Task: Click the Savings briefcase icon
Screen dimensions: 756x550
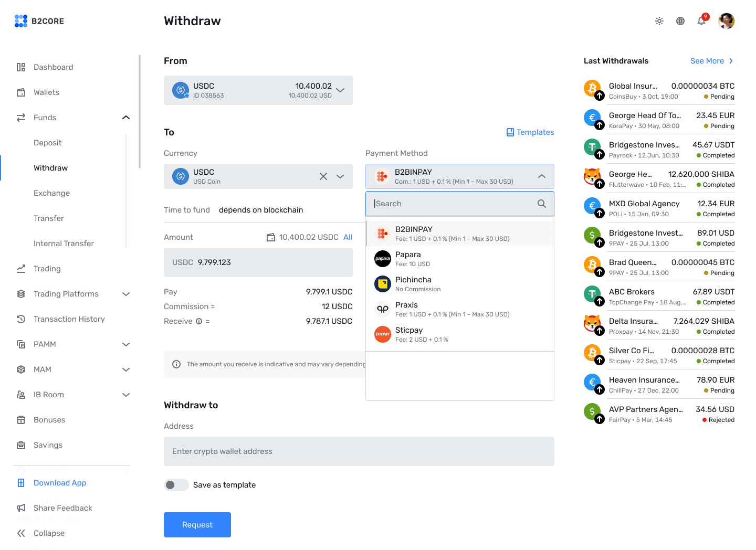Action: (21, 445)
